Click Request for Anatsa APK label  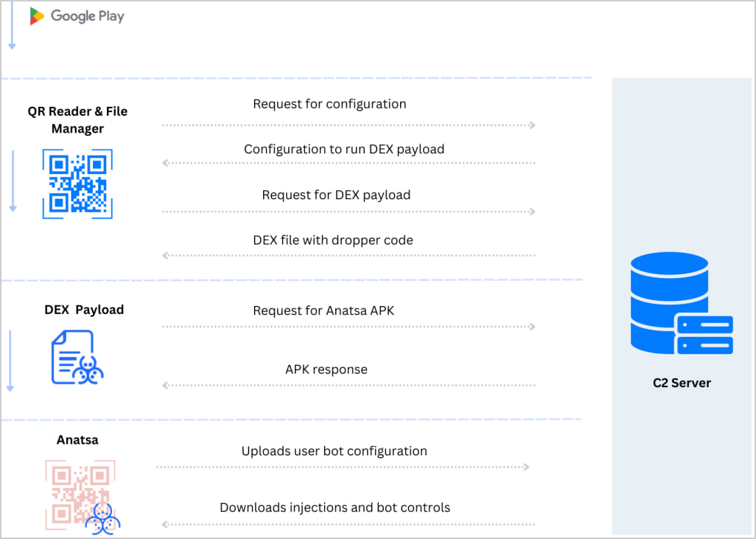click(x=323, y=310)
